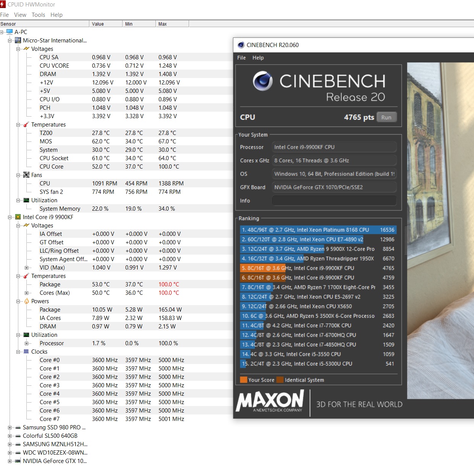
Task: Click the Samsung SSD 980 PRO drive icon
Action: [x=18, y=427]
